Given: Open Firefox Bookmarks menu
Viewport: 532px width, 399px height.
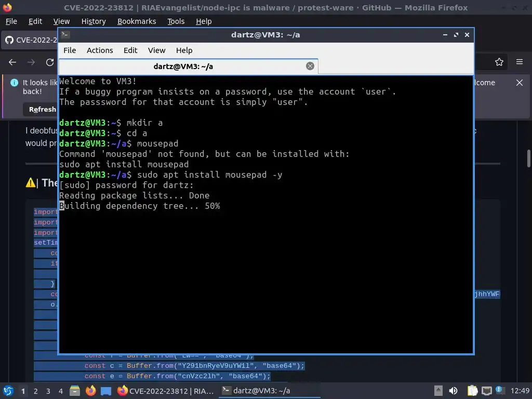Looking at the screenshot, I should click(137, 21).
